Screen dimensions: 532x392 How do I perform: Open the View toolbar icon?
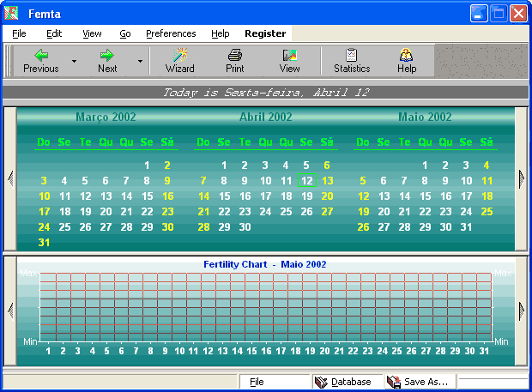(289, 55)
